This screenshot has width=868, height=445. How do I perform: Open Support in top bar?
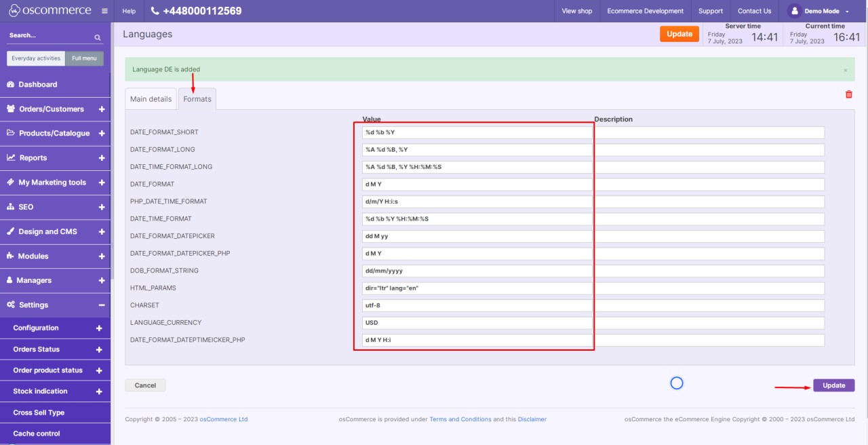click(711, 11)
